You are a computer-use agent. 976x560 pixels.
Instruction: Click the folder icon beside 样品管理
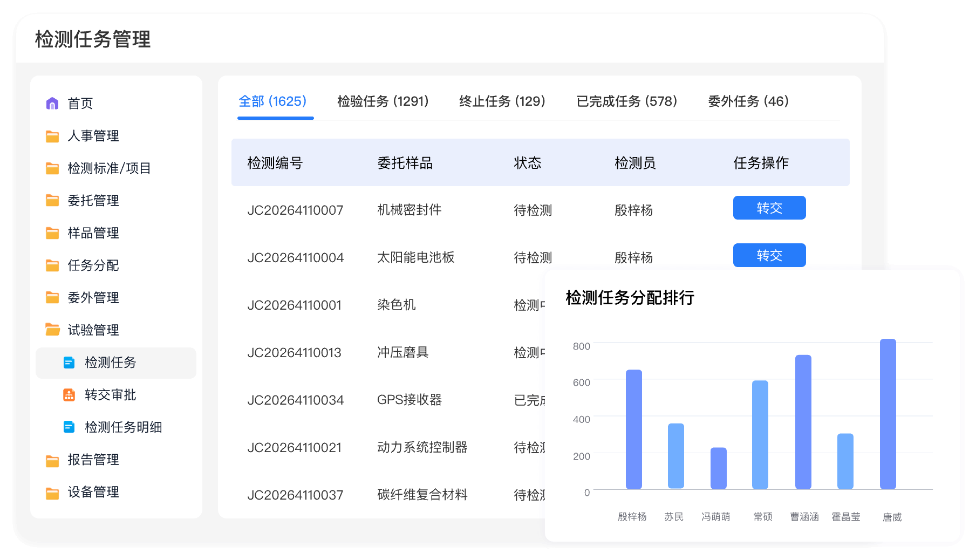coord(52,233)
